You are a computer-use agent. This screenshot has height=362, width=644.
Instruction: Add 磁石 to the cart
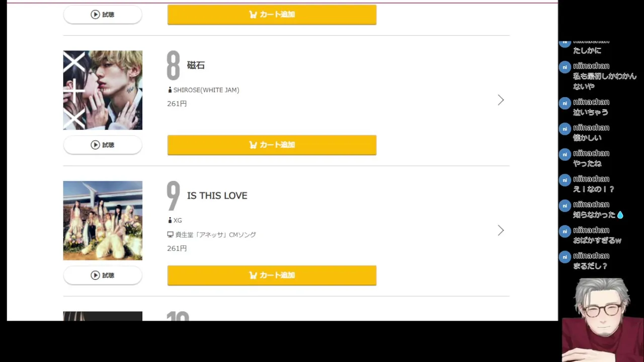tap(272, 145)
